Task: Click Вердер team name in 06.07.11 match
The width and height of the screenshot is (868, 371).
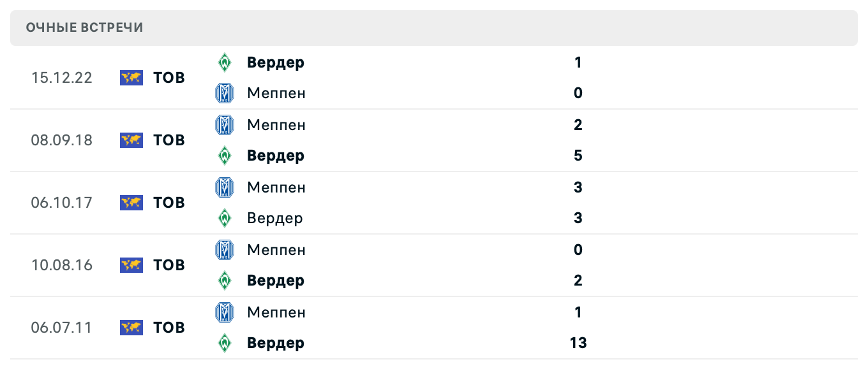Action: click(x=275, y=343)
